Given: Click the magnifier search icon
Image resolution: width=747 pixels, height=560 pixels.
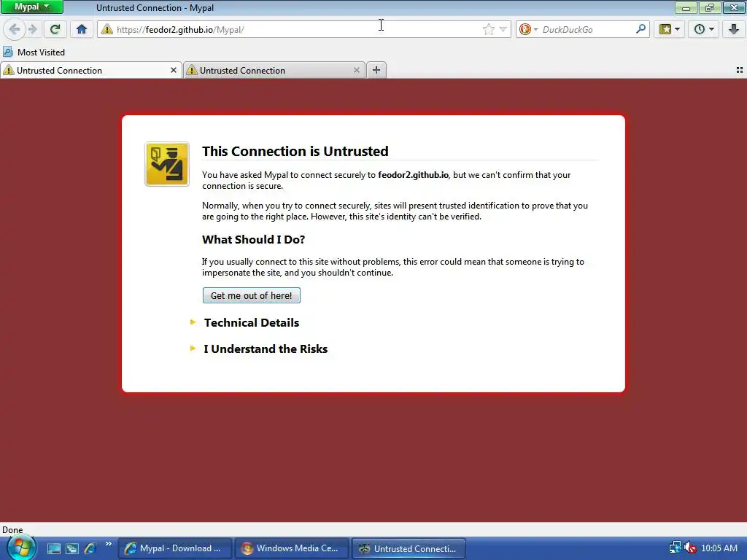Looking at the screenshot, I should [x=640, y=29].
